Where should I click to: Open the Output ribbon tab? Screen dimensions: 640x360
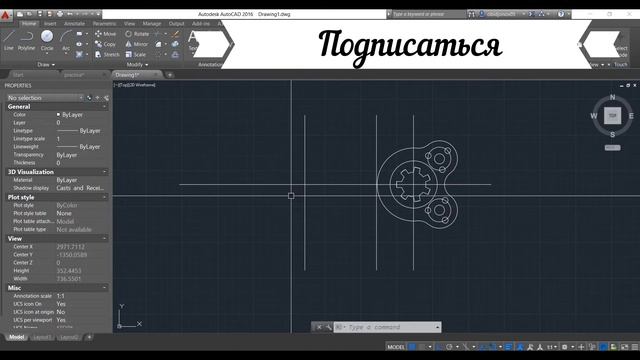pyautogui.click(x=176, y=24)
